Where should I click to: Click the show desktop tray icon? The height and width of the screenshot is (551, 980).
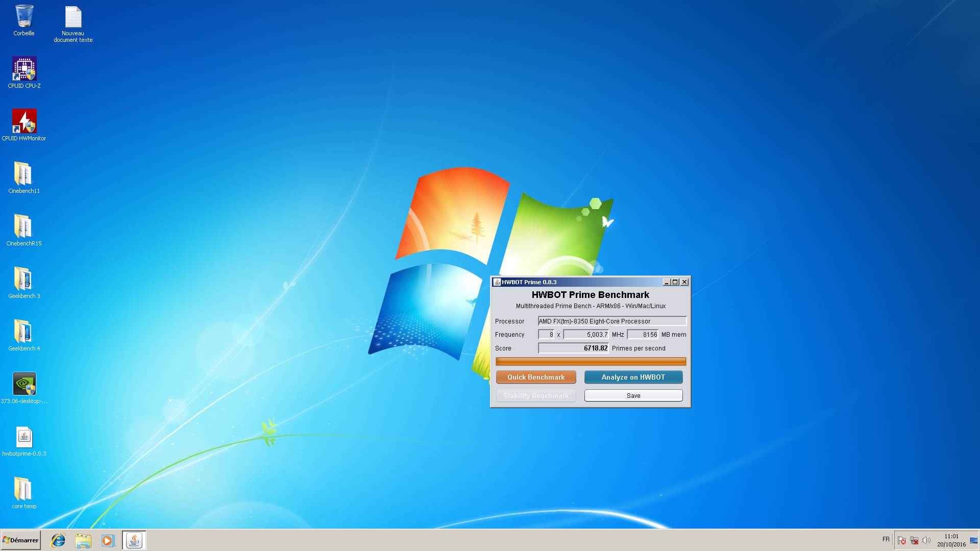click(974, 540)
